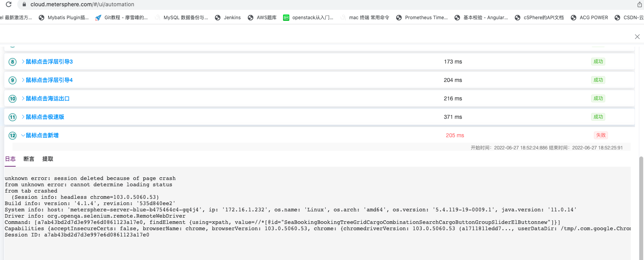Click step number 11 circle badge
This screenshot has width=644, height=260.
pos(13,117)
